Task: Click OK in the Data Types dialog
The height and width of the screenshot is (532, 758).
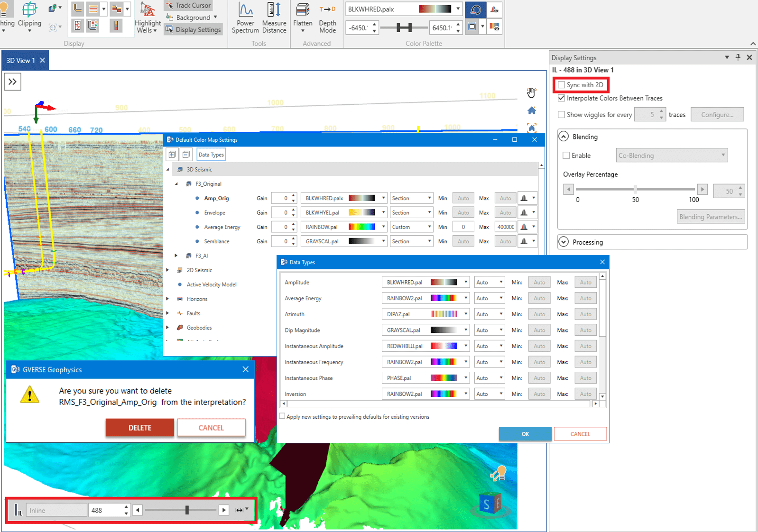Action: point(525,434)
